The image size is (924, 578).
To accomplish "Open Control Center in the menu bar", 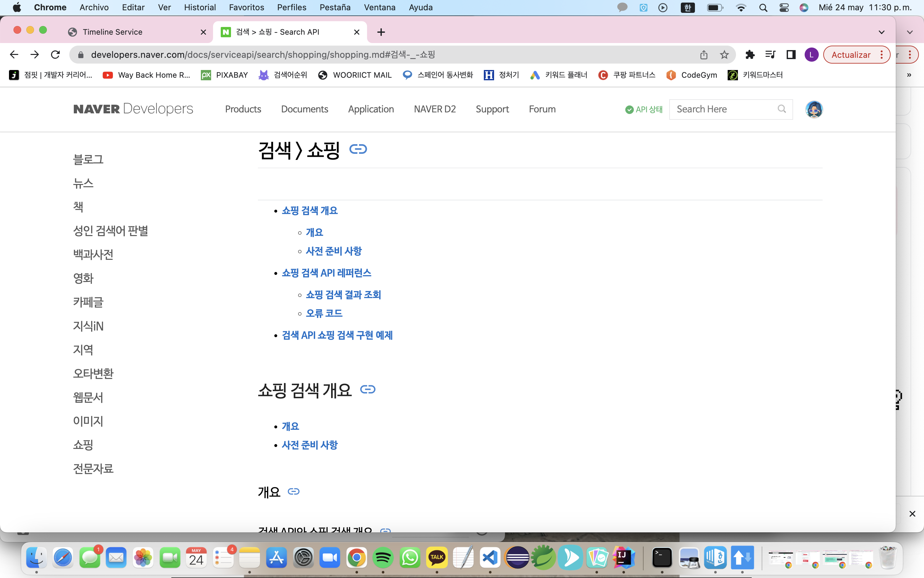I will click(784, 8).
